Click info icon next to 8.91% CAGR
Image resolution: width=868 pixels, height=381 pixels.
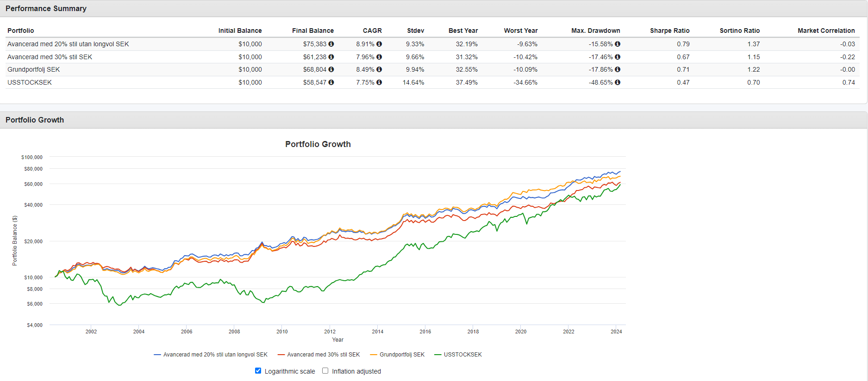tap(379, 44)
